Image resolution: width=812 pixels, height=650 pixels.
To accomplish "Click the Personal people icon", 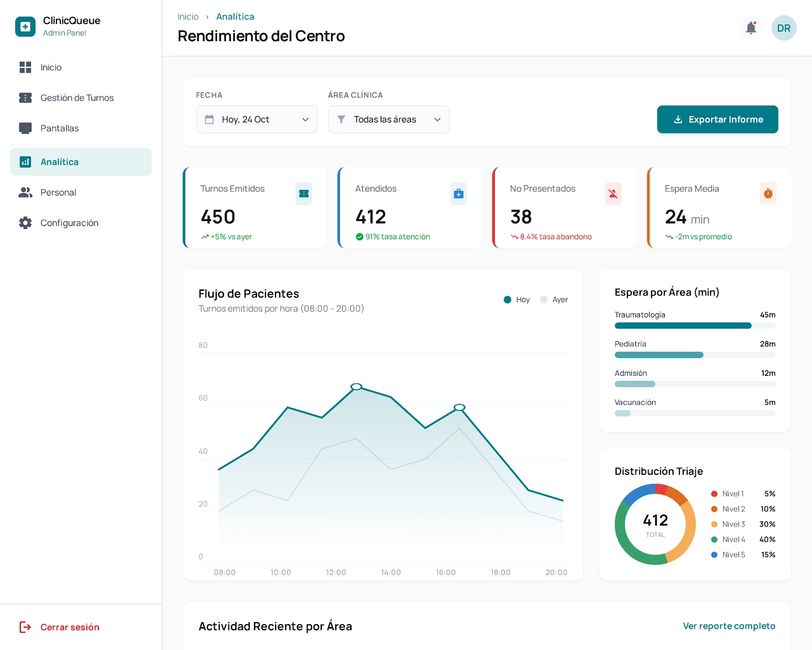I will [x=25, y=192].
